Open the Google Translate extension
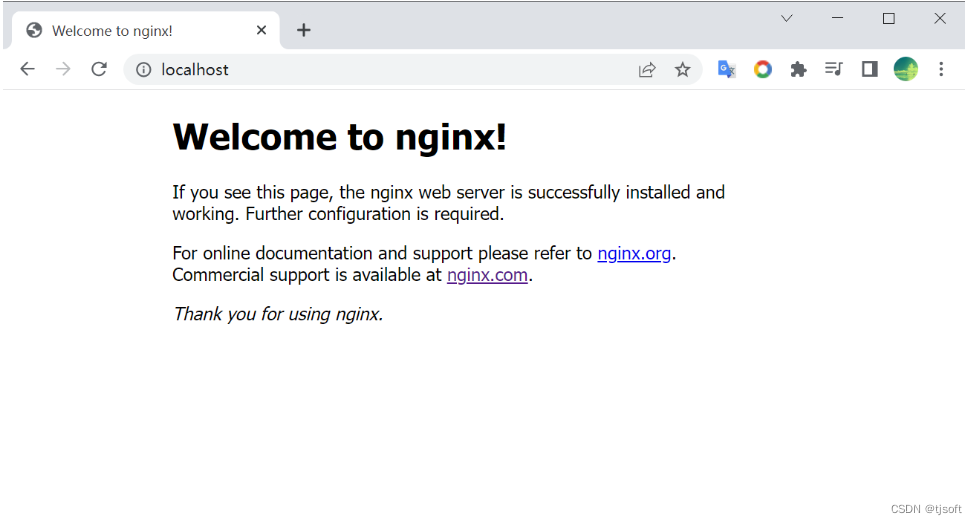The width and height of the screenshot is (977, 525). pos(727,69)
